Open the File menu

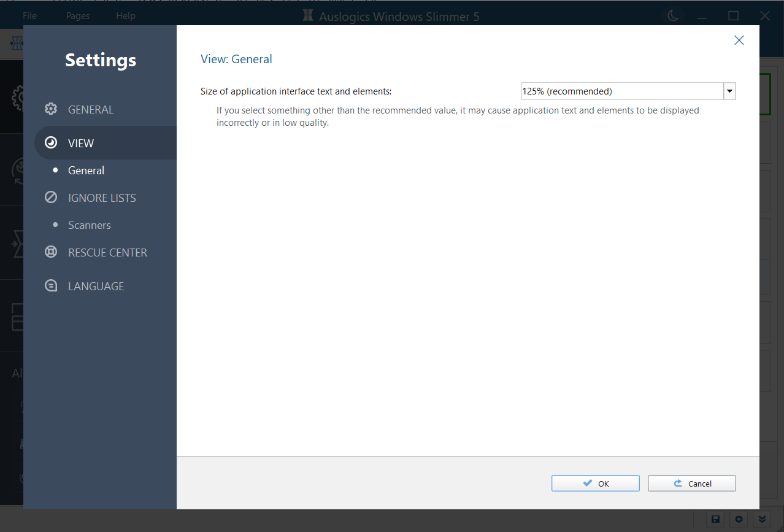click(x=29, y=16)
